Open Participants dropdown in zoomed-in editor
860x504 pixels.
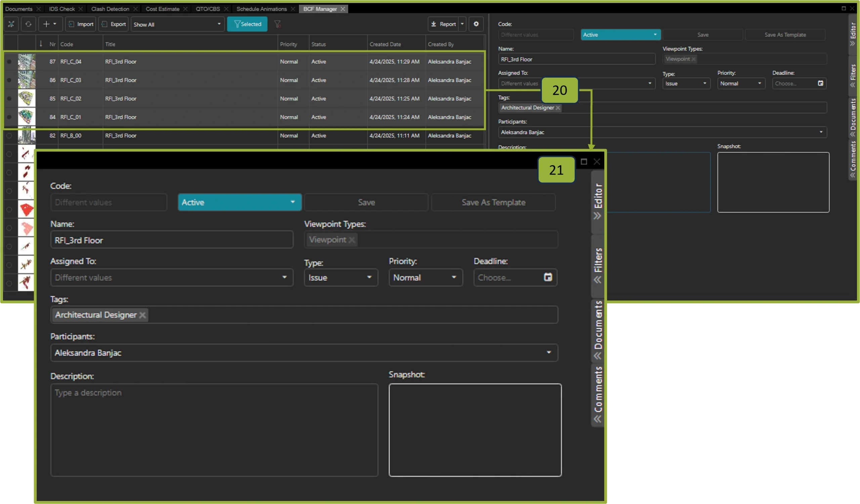[304, 353]
